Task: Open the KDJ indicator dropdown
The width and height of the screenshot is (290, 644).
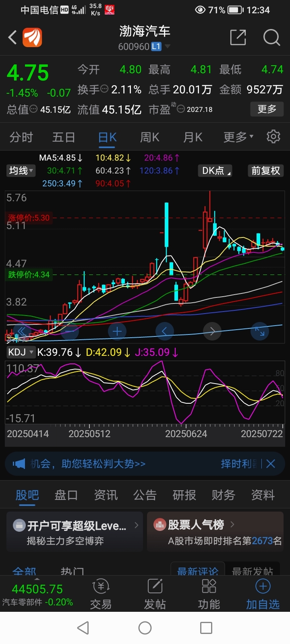Action: 21,352
